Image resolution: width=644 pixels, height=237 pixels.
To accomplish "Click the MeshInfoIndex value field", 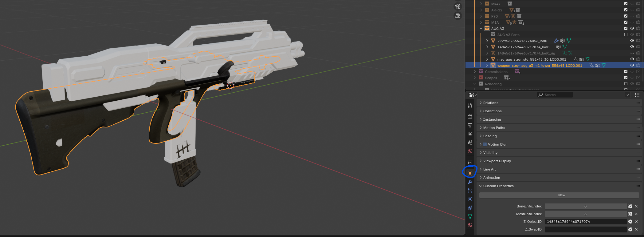I will click(585, 214).
